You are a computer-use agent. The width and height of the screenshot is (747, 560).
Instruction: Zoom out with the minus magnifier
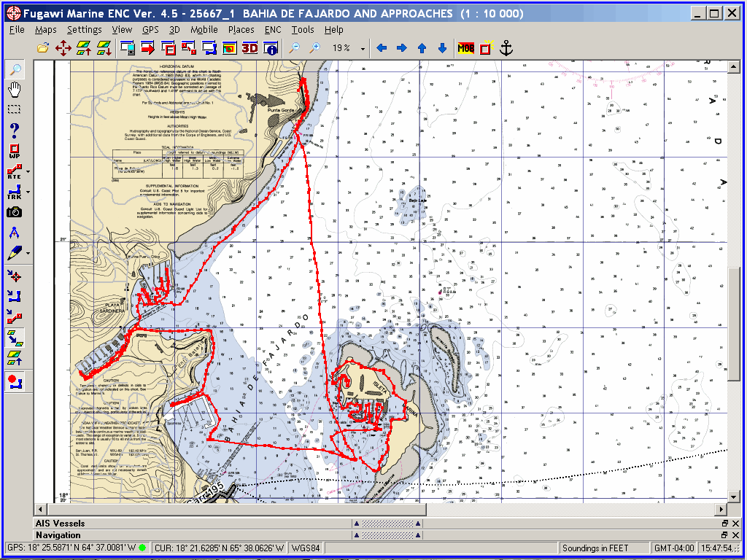pyautogui.click(x=295, y=47)
